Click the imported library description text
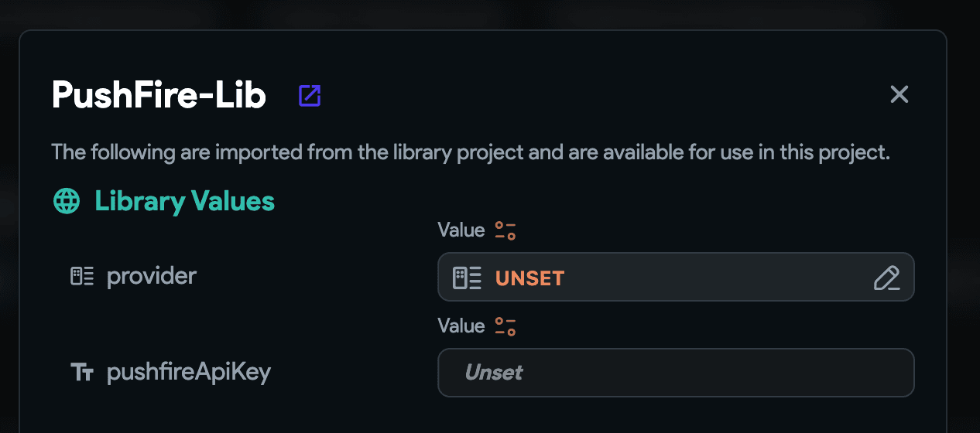980x433 pixels. [x=470, y=152]
